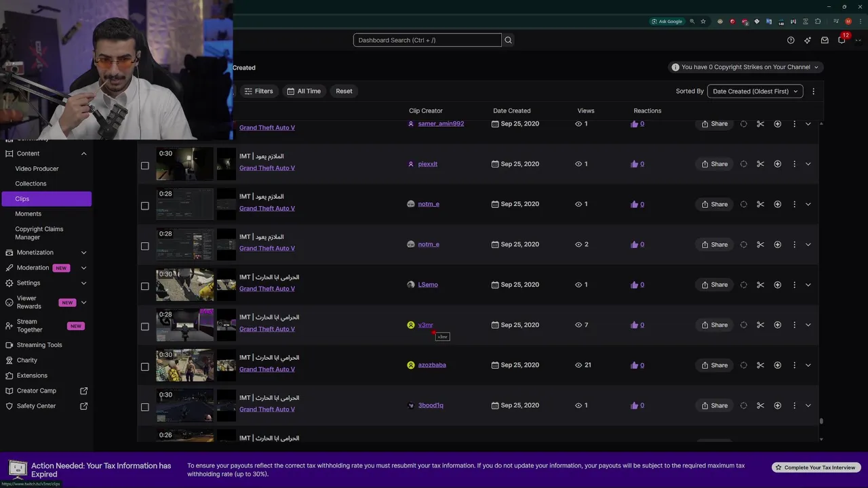Click the sparkle icon in the top bar

808,40
